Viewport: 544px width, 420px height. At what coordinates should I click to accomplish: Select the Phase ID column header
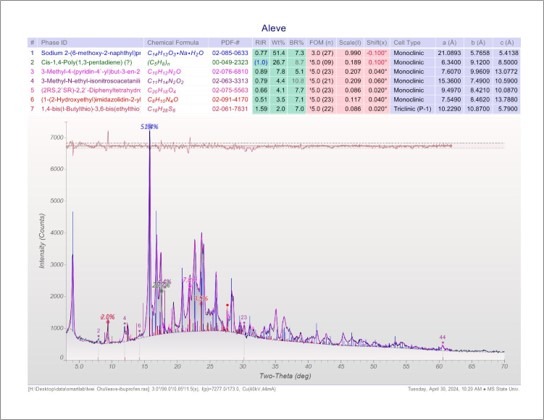[54, 43]
